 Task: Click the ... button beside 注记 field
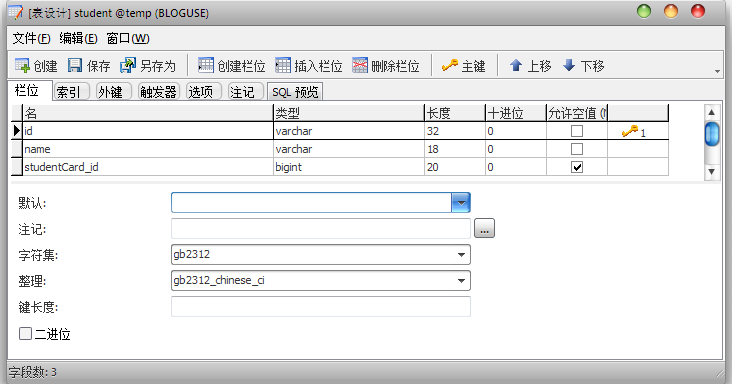[484, 229]
